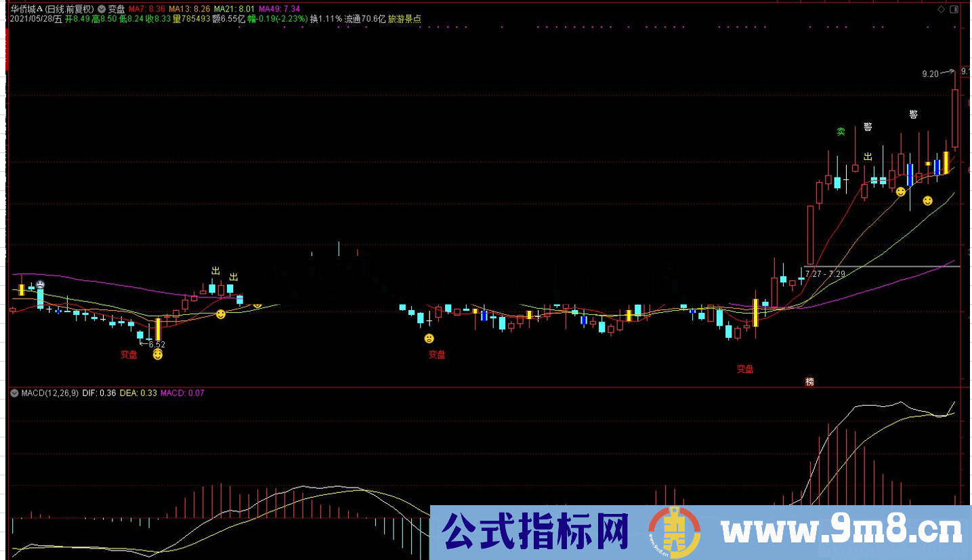972x560 pixels.
Task: Click the DEA: 0.33 value
Action: 138,393
